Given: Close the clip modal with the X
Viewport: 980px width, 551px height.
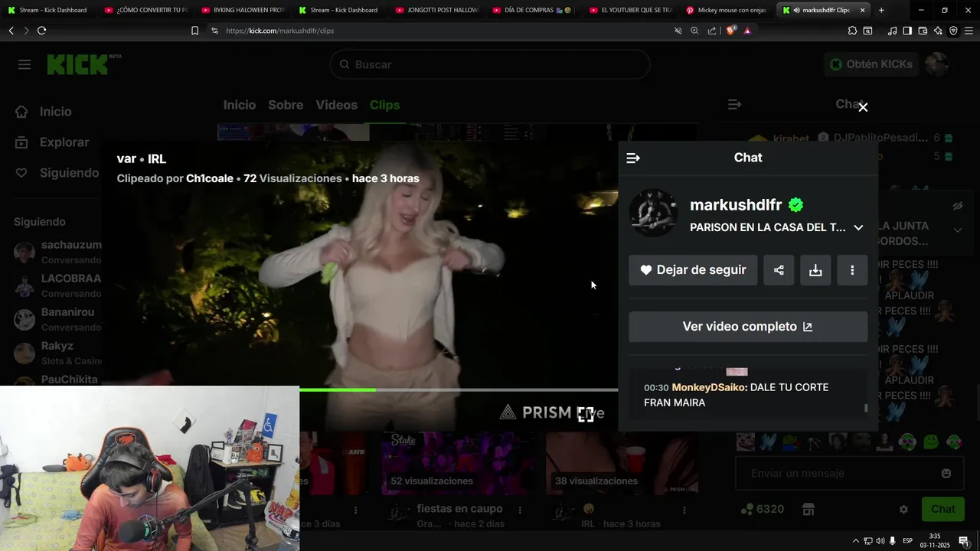Looking at the screenshot, I should point(863,107).
